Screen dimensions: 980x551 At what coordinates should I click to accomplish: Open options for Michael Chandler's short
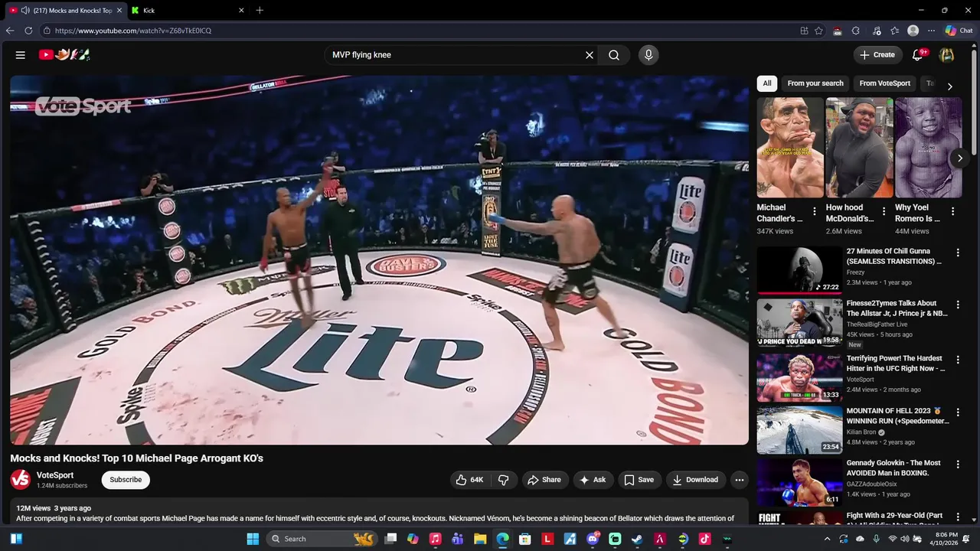click(x=815, y=212)
